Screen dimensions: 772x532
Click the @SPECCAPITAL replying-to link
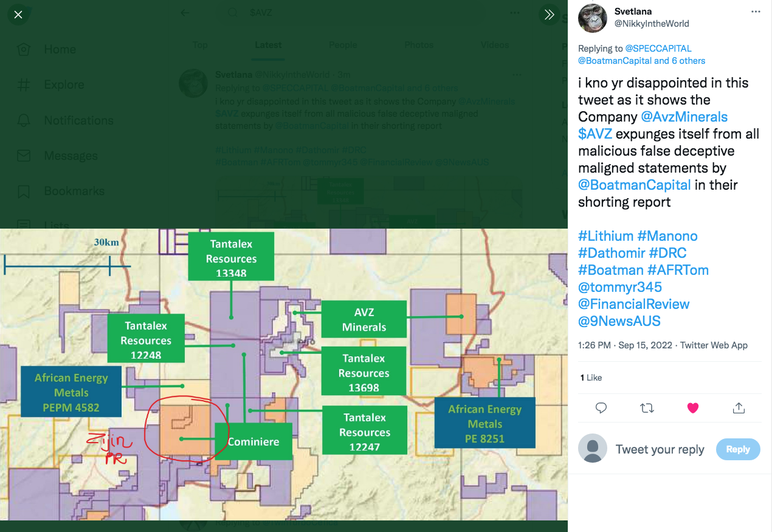coord(658,49)
